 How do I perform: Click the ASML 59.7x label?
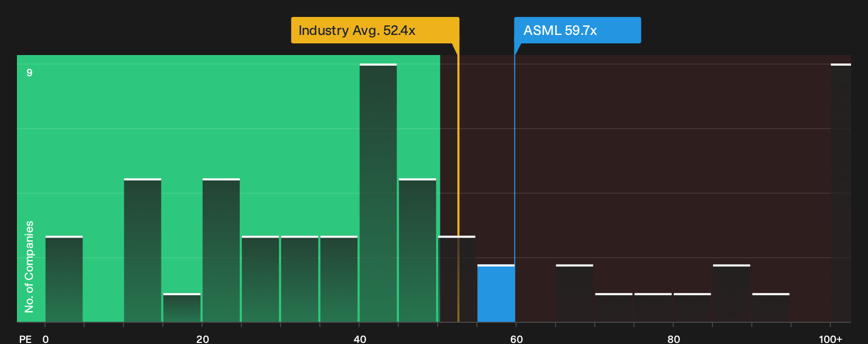click(x=577, y=30)
